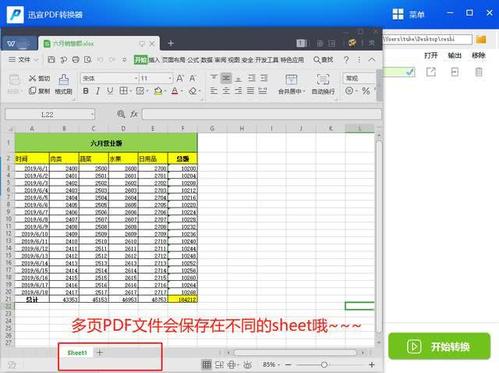Click the red font color button
The height and width of the screenshot is (373, 499).
pyautogui.click(x=175, y=91)
